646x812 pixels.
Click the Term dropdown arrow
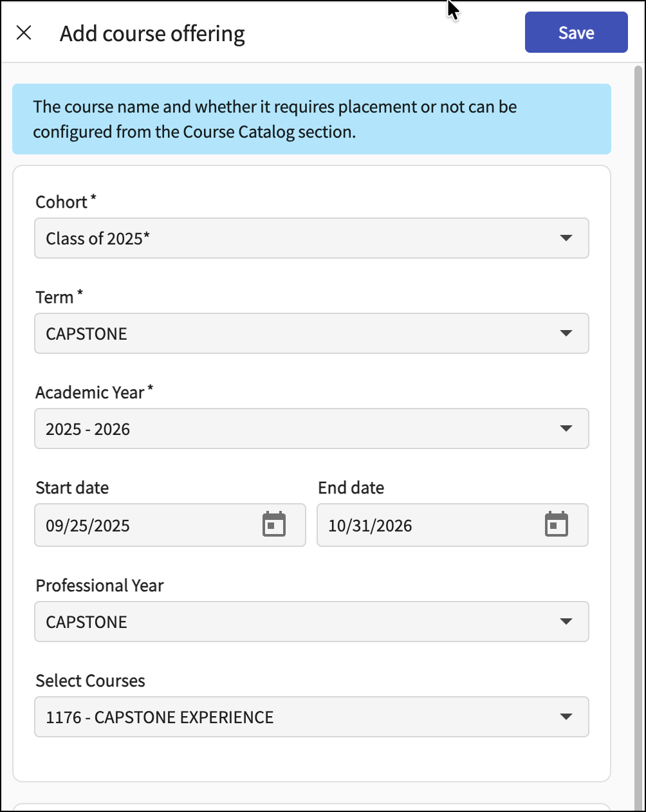[566, 333]
